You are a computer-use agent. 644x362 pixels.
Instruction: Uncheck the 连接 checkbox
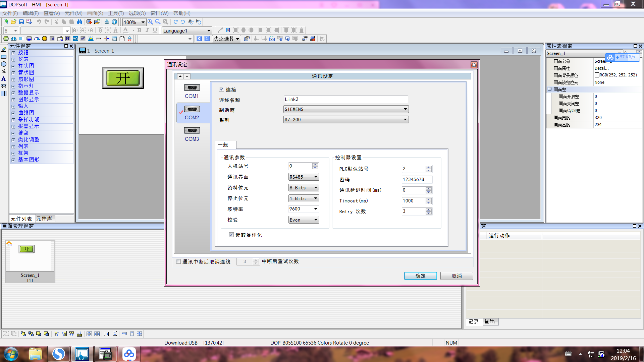coord(221,89)
